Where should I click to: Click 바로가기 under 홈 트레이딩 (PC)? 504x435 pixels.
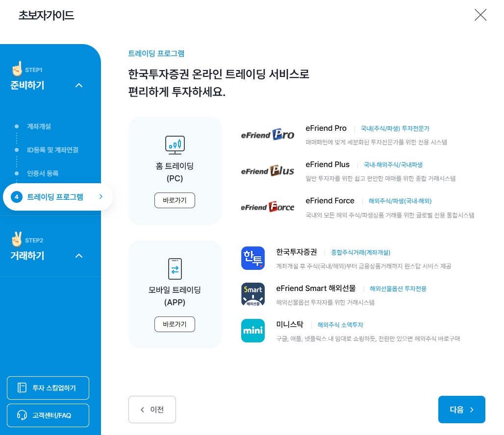tap(175, 200)
